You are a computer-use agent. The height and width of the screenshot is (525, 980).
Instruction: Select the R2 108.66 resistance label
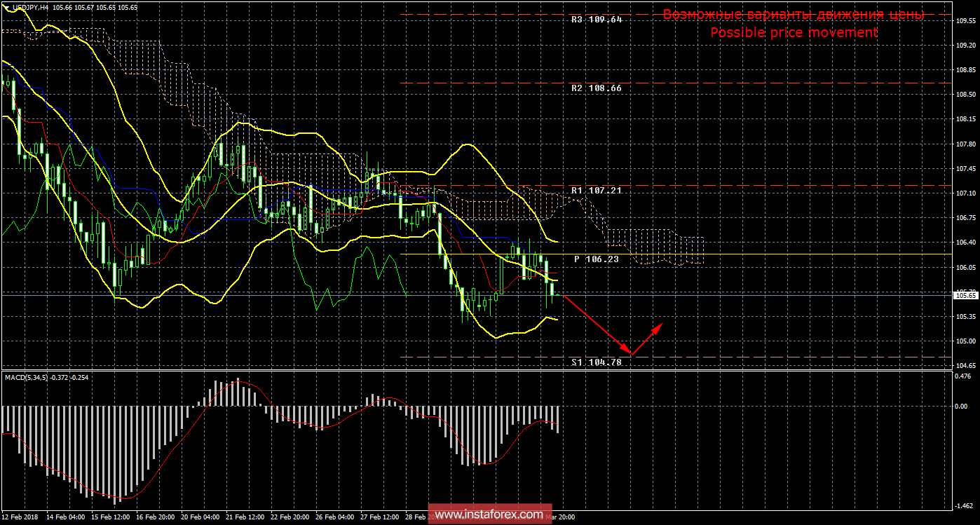(596, 88)
